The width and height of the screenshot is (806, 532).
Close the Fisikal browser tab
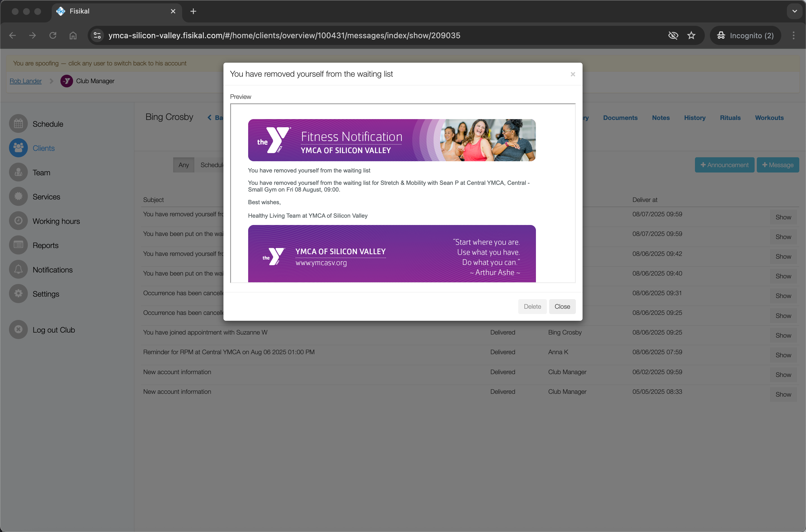pyautogui.click(x=173, y=11)
